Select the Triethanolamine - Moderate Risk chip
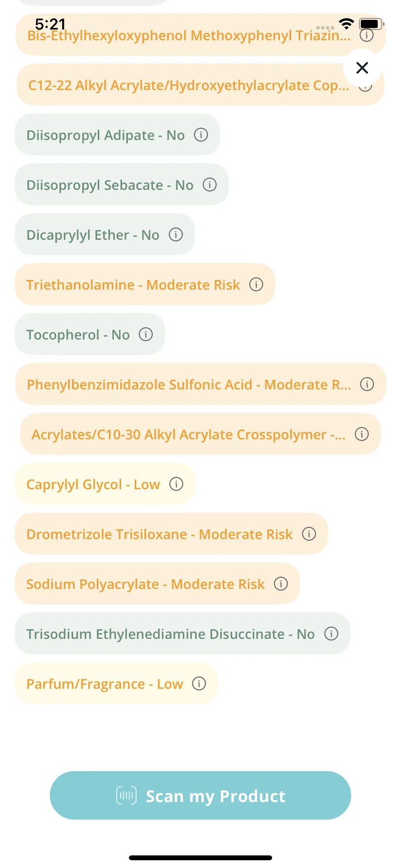The height and width of the screenshot is (868, 401). [x=145, y=284]
